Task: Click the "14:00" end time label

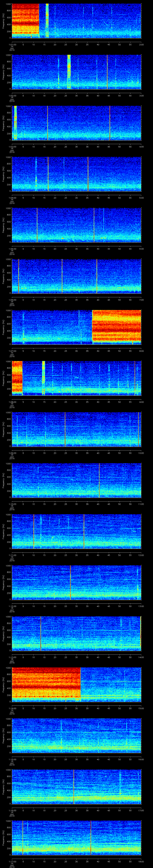Action: [141, 657]
